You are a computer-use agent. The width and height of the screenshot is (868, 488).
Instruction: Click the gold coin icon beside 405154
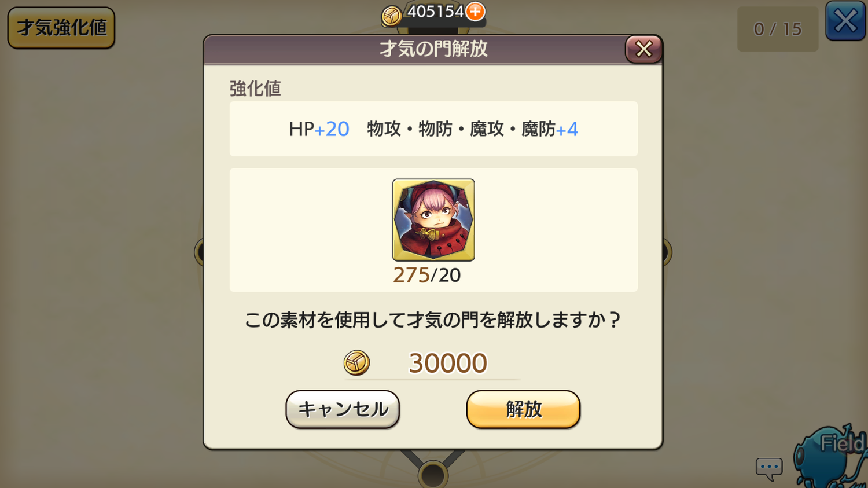(x=392, y=16)
